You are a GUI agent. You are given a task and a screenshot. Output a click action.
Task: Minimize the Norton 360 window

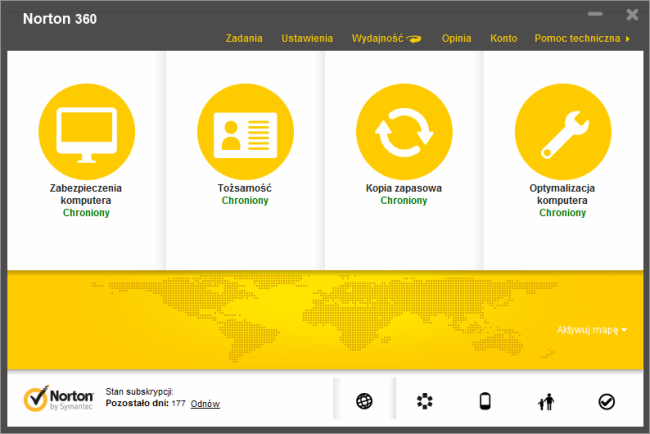595,14
